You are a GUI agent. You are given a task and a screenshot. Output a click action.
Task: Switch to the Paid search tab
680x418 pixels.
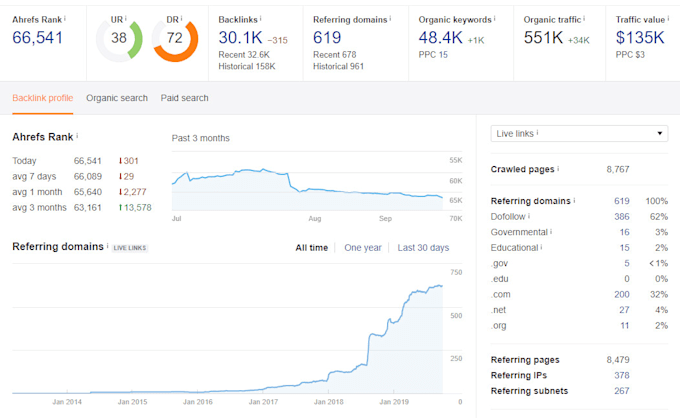pos(184,98)
